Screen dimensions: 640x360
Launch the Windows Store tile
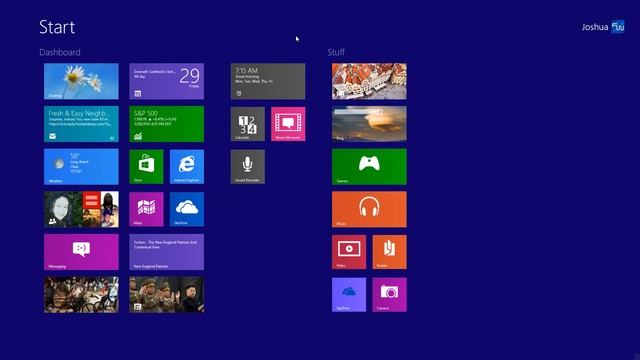(146, 167)
